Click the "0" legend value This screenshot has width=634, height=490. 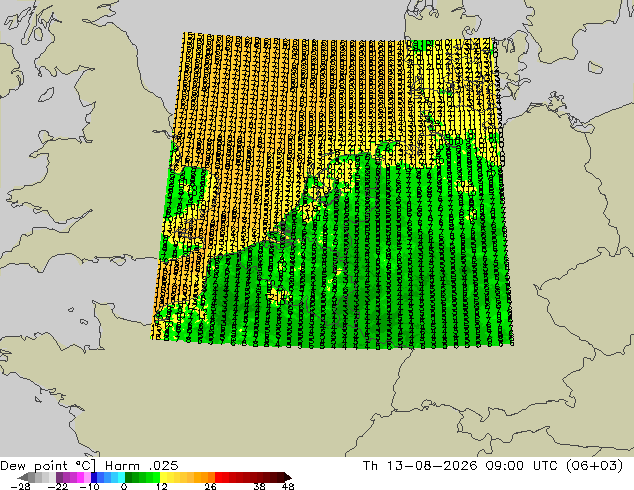(124, 486)
